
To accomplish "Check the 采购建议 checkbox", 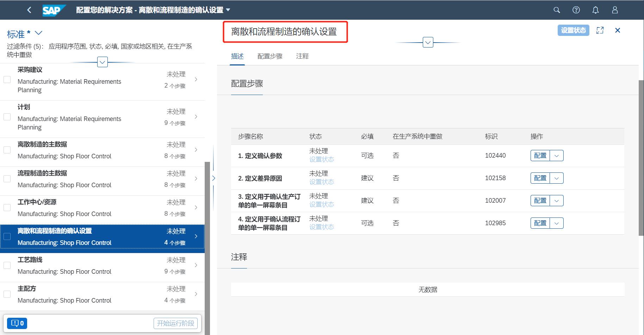I will (x=7, y=79).
